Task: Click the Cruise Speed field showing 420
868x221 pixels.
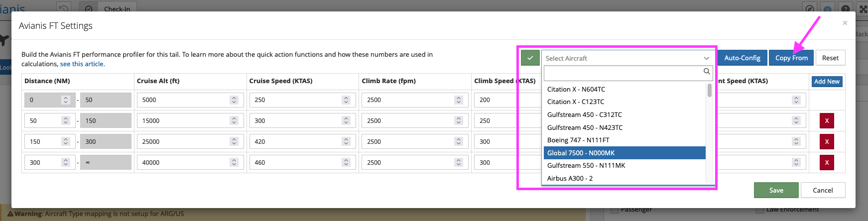Action: [x=303, y=141]
